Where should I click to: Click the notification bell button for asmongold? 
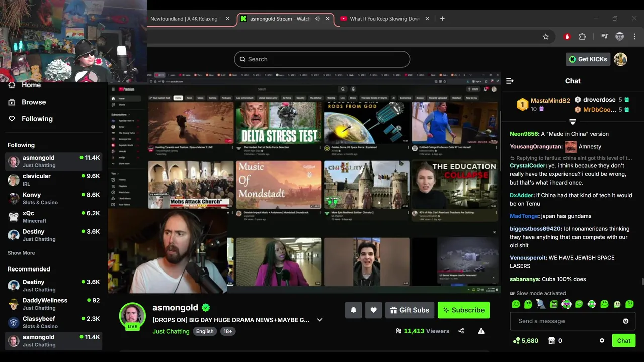[x=353, y=310]
